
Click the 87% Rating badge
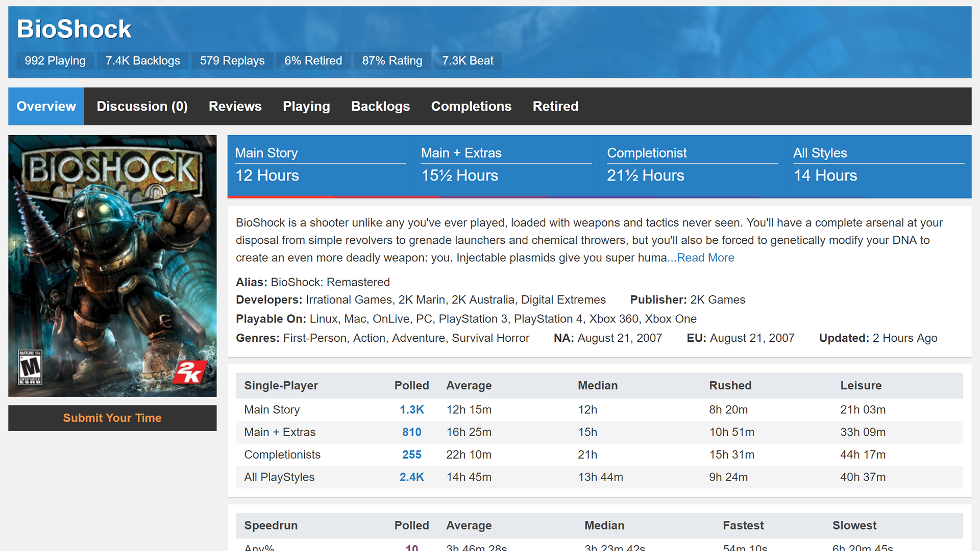coord(392,61)
